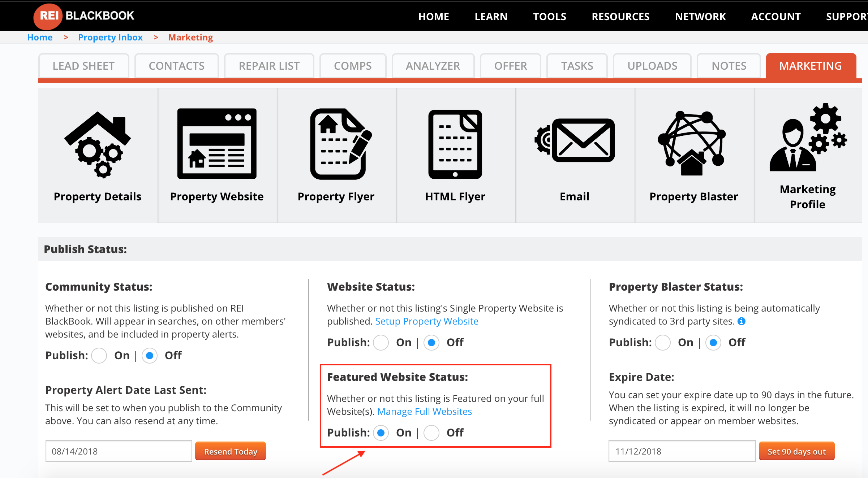Screen dimensions: 868x478
Task: Select the MARKETING tab
Action: 811,66
